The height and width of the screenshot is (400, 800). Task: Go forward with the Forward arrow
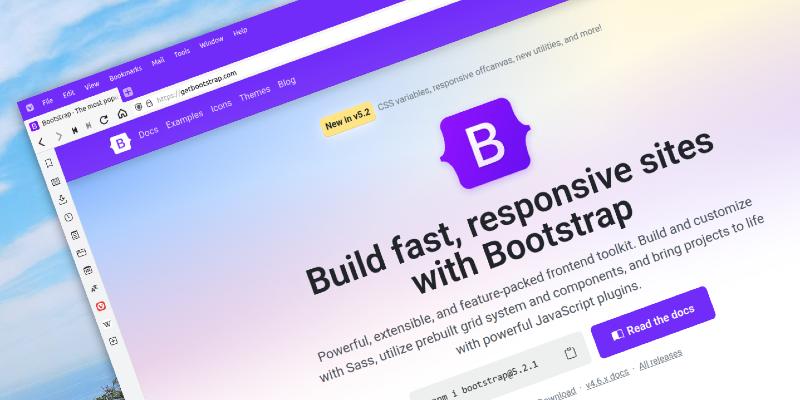pos(59,136)
